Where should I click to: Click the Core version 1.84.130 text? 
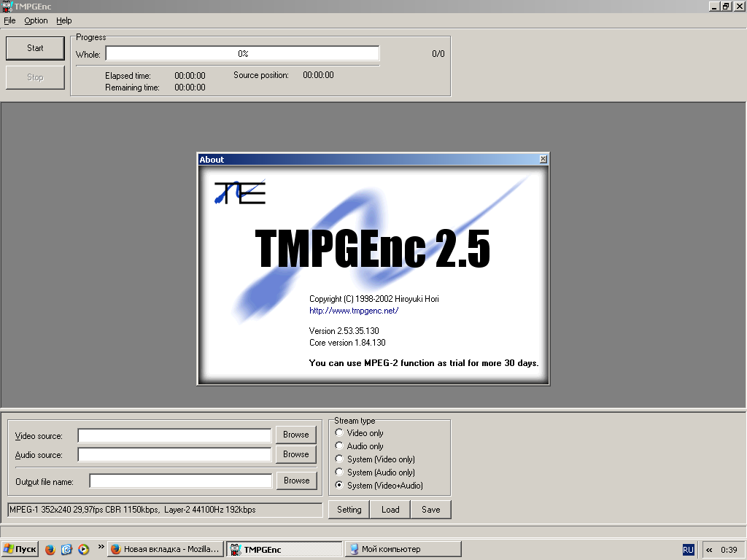click(347, 343)
